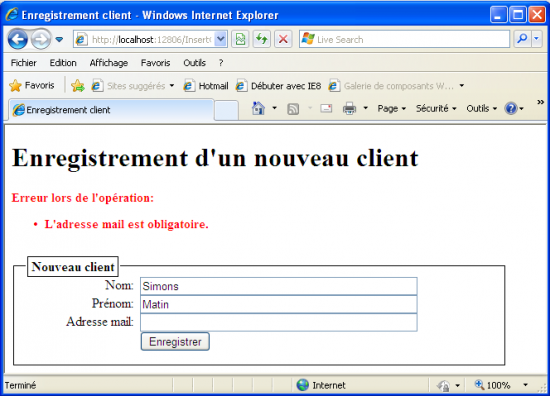Open the Edition menu
This screenshot has width=550, height=396.
pyautogui.click(x=63, y=63)
